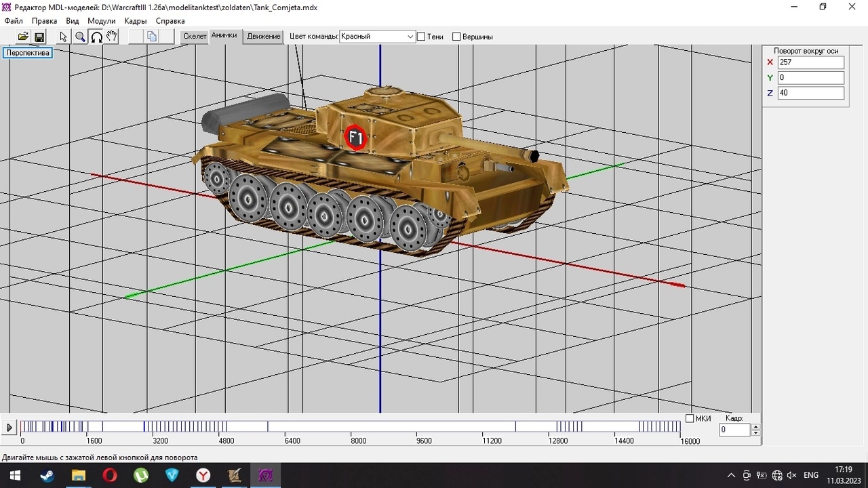Open Yandex Browser from the taskbar
This screenshot has width=868, height=488.
(203, 475)
